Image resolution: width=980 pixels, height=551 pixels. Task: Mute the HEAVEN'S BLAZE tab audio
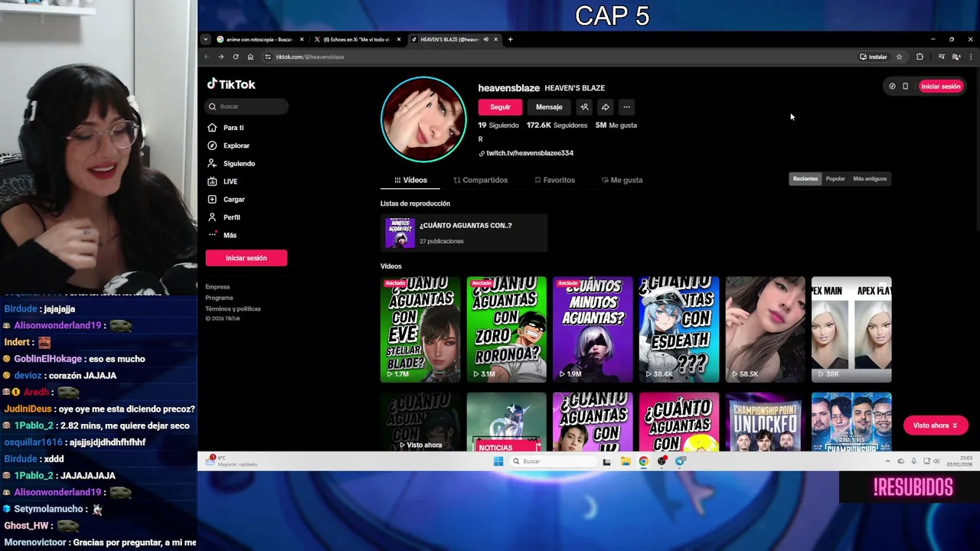pyautogui.click(x=485, y=39)
